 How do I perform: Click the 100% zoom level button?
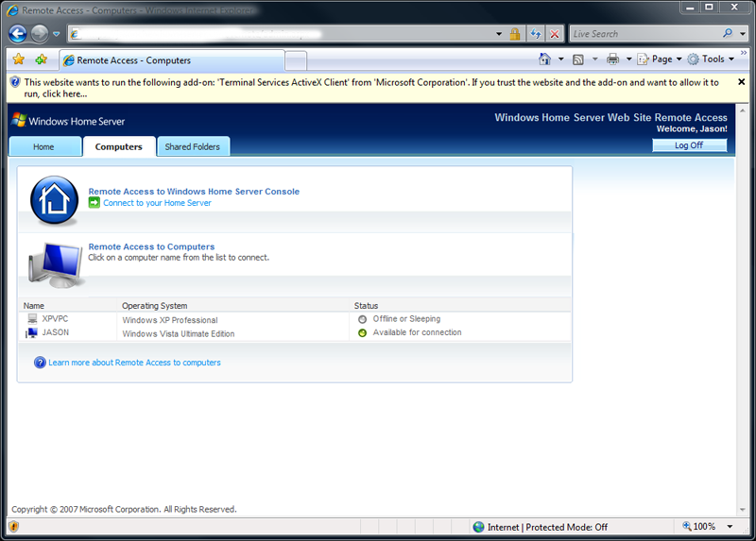699,526
